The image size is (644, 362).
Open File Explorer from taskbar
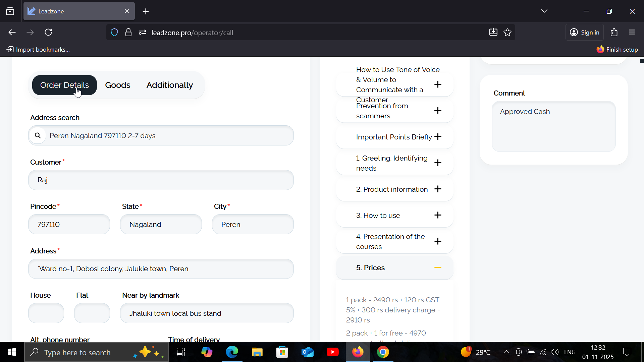[x=257, y=352]
